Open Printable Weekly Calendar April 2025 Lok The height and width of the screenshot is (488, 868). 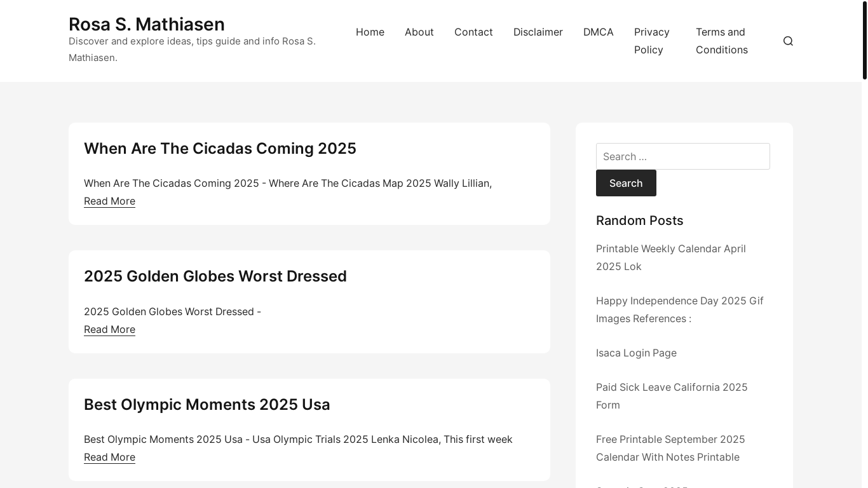tap(671, 257)
